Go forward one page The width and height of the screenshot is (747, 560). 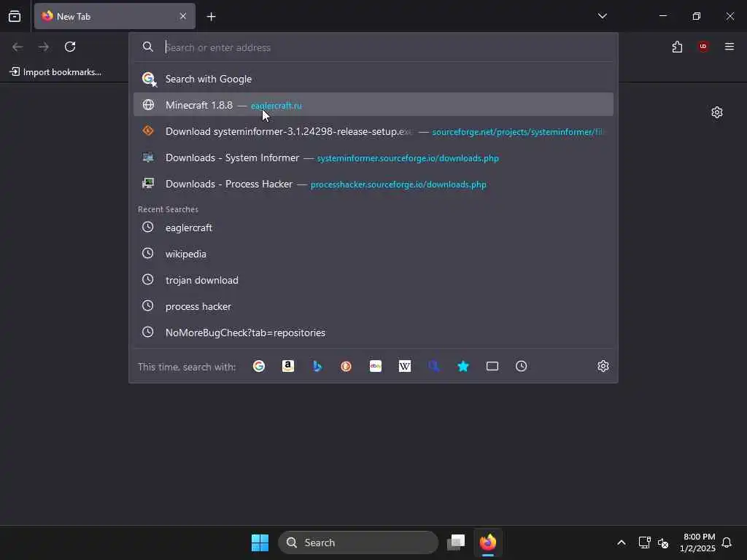(x=44, y=47)
